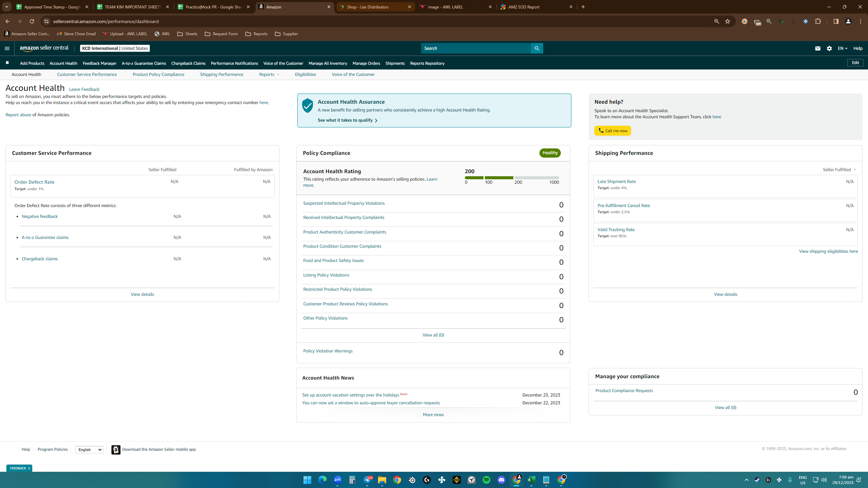Image resolution: width=868 pixels, height=488 pixels.
Task: Bookmark this page with the star icon
Action: pos(728,21)
